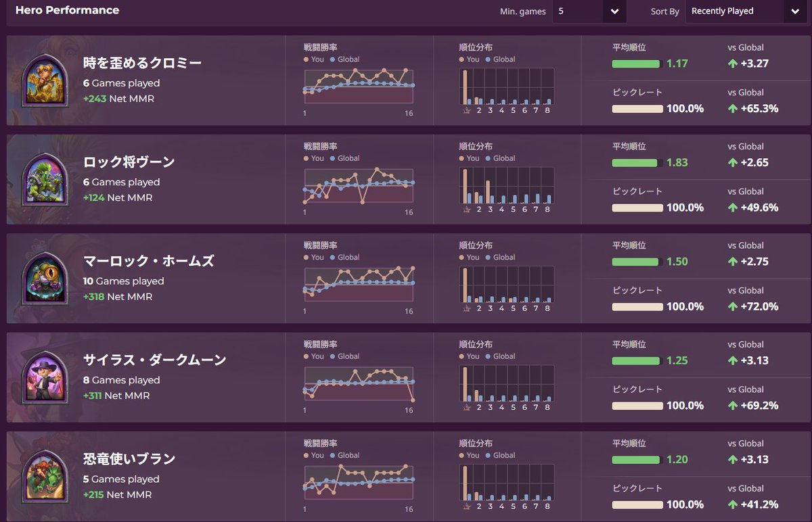Toggle the You legend in 時を歪めるクロミー 順位分布 chart
Screen dimensions: 812x522
coord(470,60)
